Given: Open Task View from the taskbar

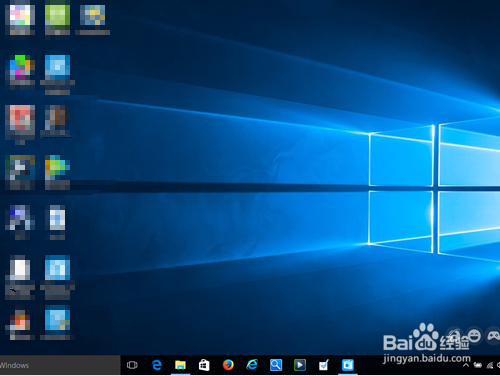Looking at the screenshot, I should coord(132,365).
